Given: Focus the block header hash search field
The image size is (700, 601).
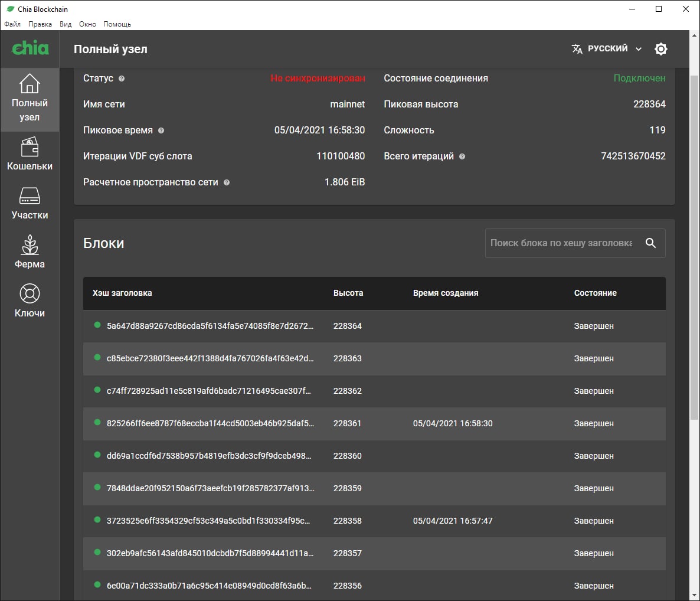Looking at the screenshot, I should 561,243.
